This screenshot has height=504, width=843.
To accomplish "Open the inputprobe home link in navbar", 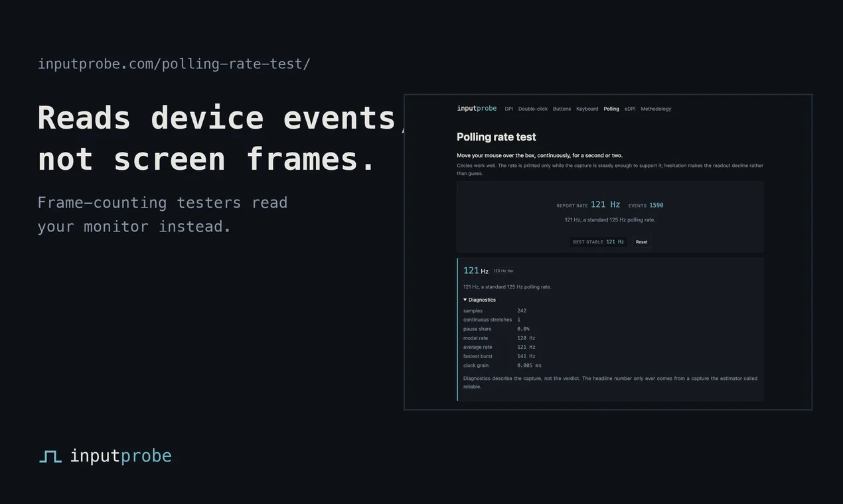I will [x=477, y=109].
